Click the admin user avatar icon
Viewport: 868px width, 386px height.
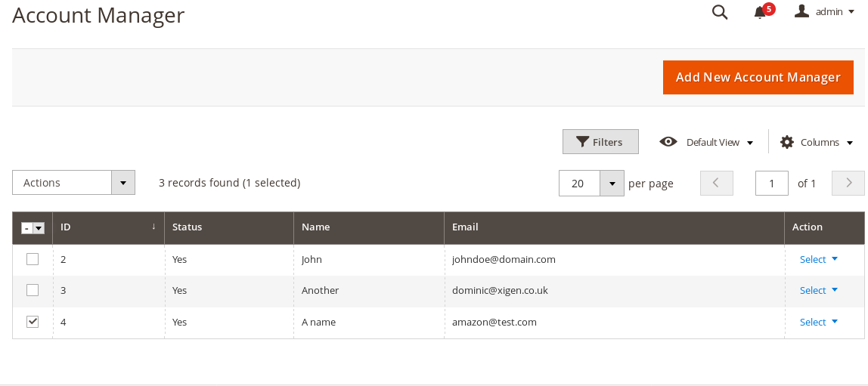click(x=801, y=11)
